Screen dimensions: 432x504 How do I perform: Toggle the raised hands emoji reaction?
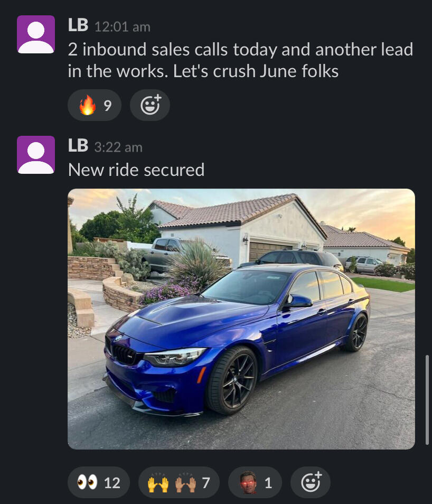click(179, 482)
